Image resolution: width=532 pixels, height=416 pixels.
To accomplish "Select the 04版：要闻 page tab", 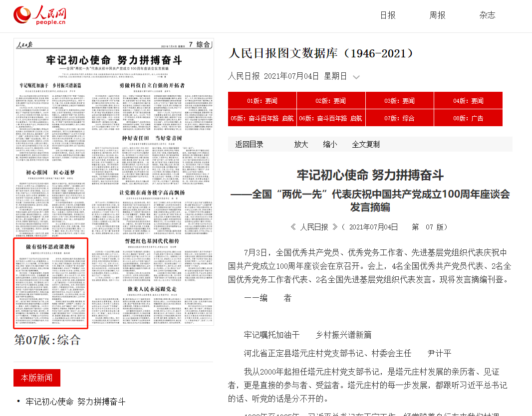I will click(468, 100).
